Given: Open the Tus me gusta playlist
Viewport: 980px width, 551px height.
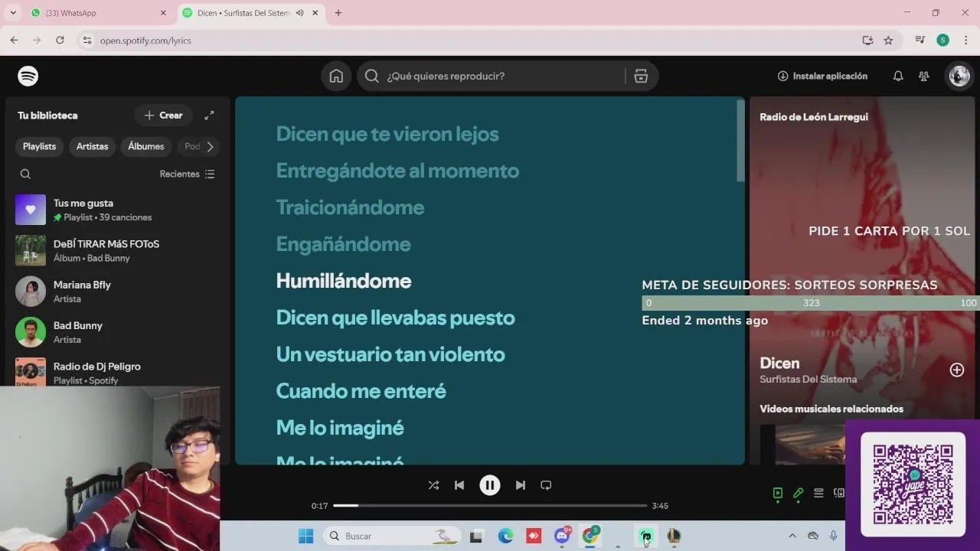Looking at the screenshot, I should click(116, 210).
